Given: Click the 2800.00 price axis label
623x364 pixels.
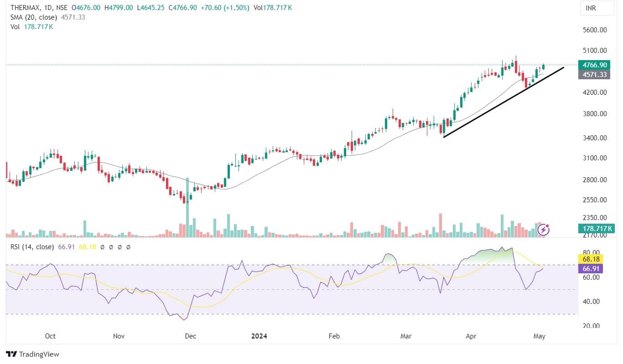Looking at the screenshot, I should point(595,179).
